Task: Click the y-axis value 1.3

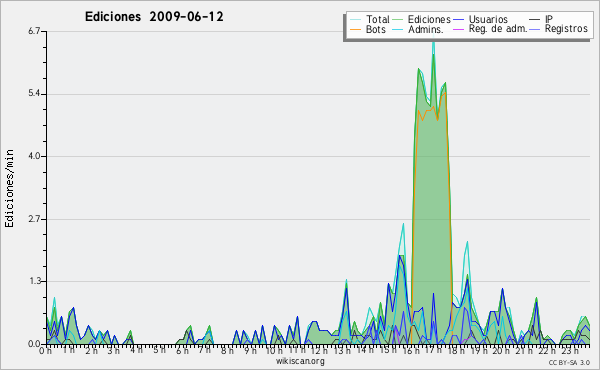Action: pyautogui.click(x=34, y=281)
